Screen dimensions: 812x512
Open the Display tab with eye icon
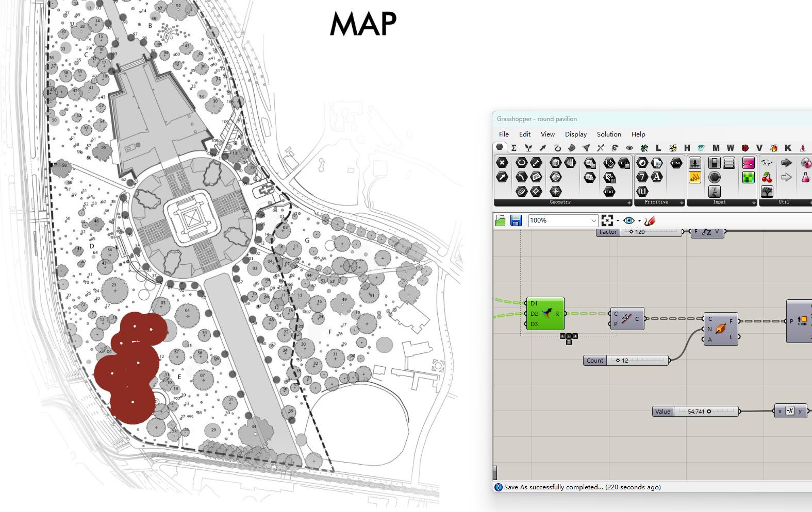tap(629, 148)
